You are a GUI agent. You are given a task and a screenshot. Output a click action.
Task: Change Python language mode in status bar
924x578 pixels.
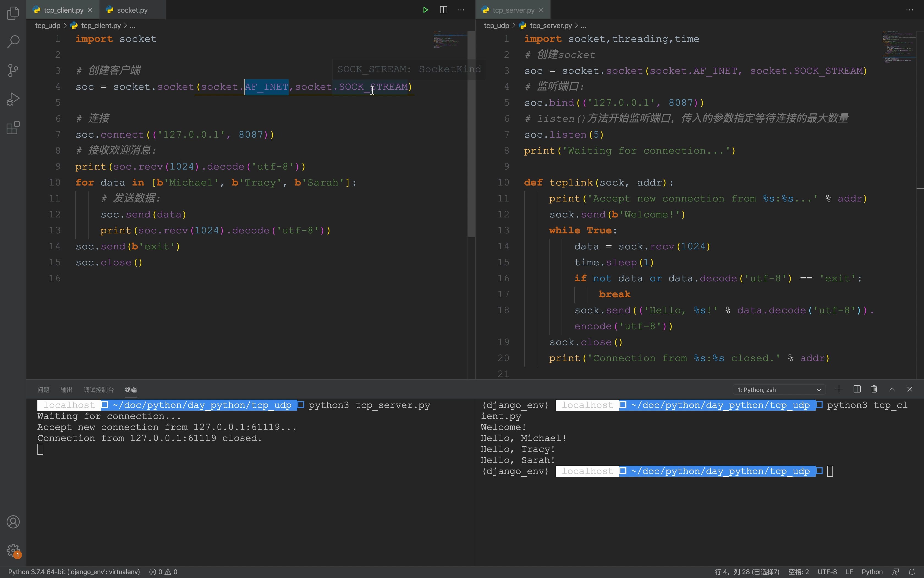coord(872,572)
